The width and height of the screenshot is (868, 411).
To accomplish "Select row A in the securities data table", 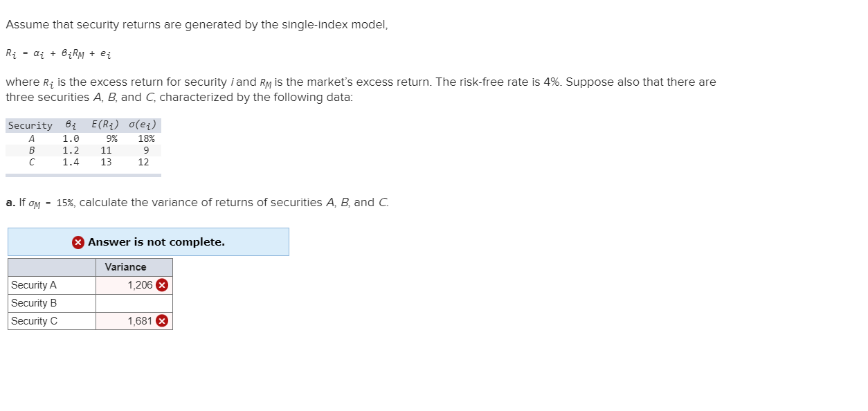I will [82, 138].
